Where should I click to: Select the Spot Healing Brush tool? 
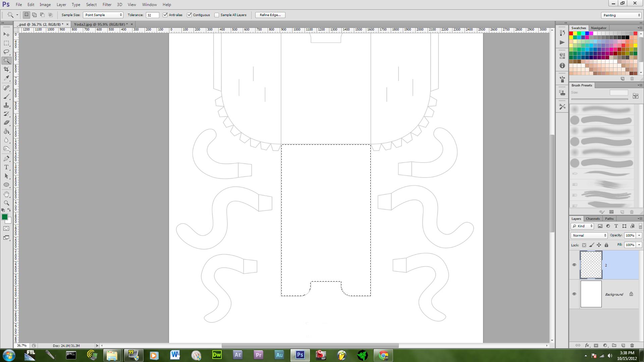[x=6, y=88]
